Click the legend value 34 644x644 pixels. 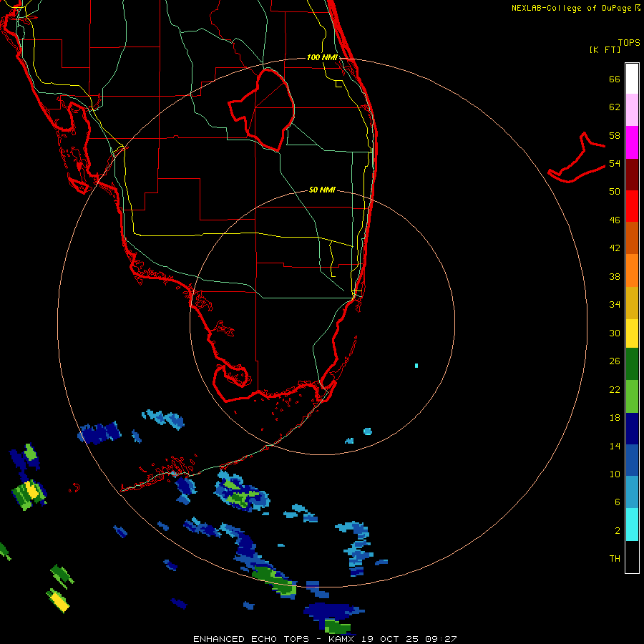coord(615,305)
